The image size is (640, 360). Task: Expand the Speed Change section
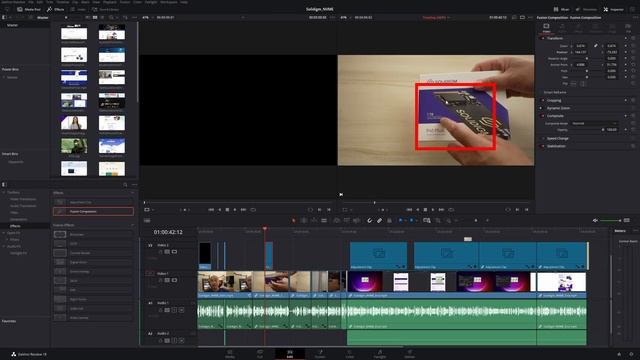[x=558, y=138]
